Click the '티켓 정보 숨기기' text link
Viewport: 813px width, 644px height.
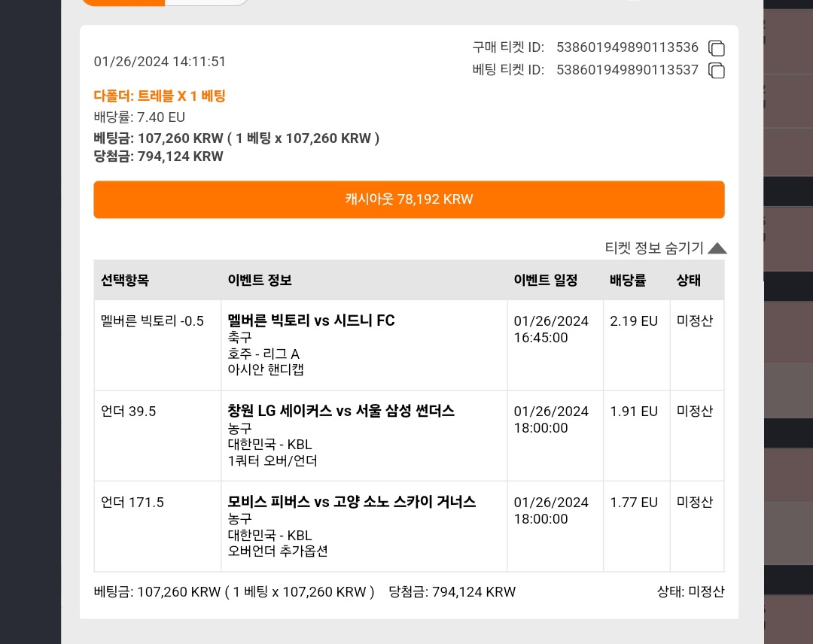(654, 248)
